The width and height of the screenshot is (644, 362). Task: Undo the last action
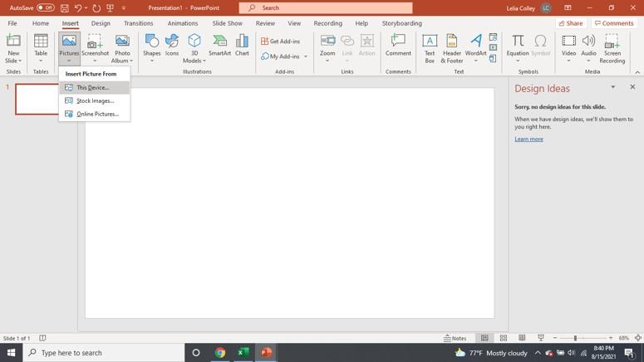78,7
